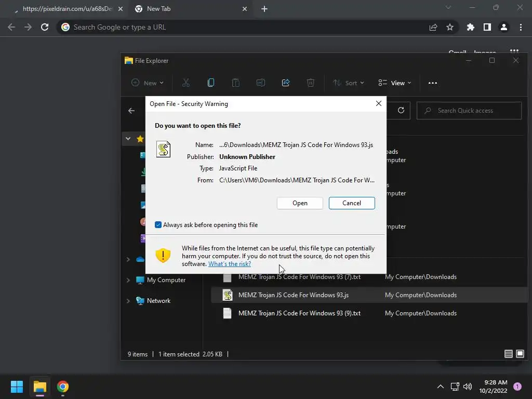Click the Delete trash icon

coord(311,83)
